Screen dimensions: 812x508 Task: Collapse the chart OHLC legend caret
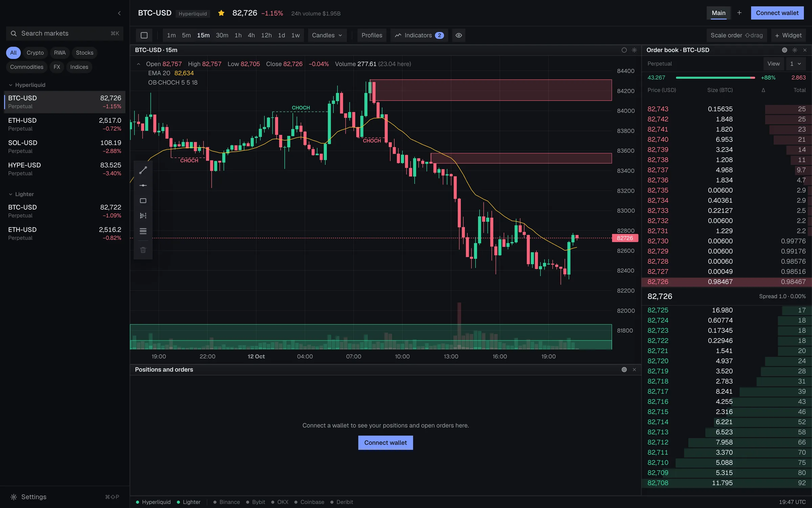click(138, 64)
